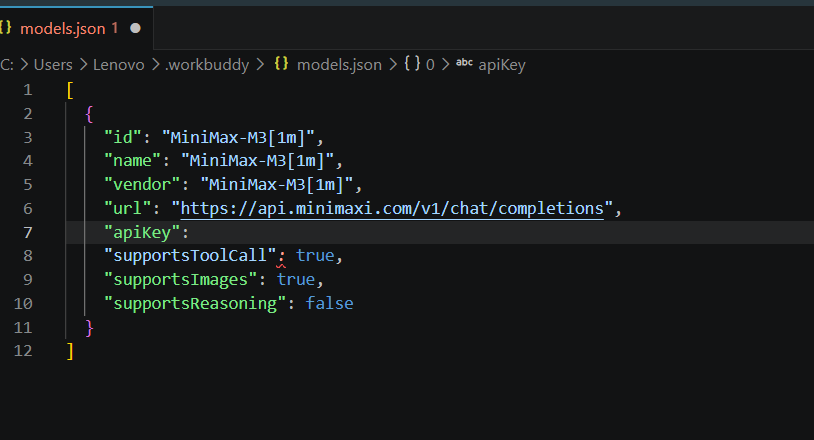Open the object 0 breadcrumb segment
This screenshot has width=814, height=440.
(x=430, y=65)
